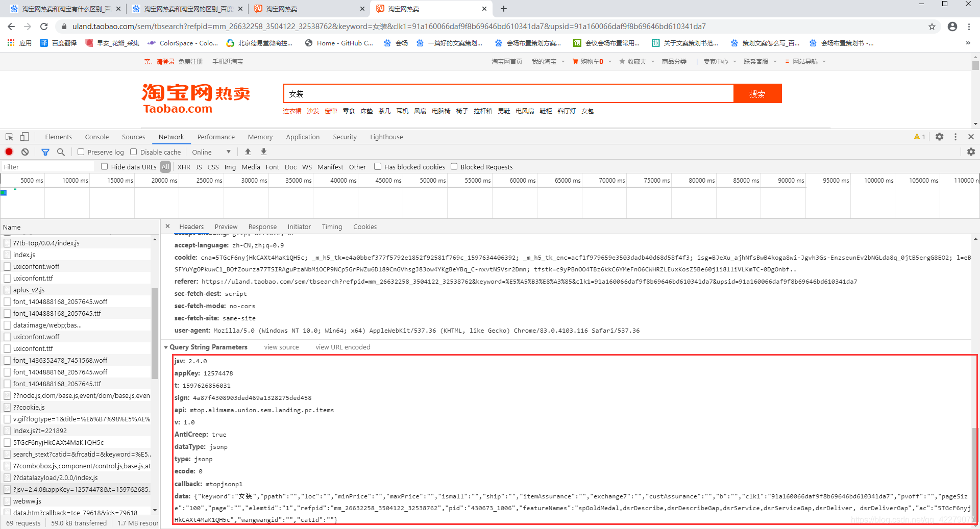Switch to the Elements tab
Screen dimensions: 980x529
[x=58, y=137]
